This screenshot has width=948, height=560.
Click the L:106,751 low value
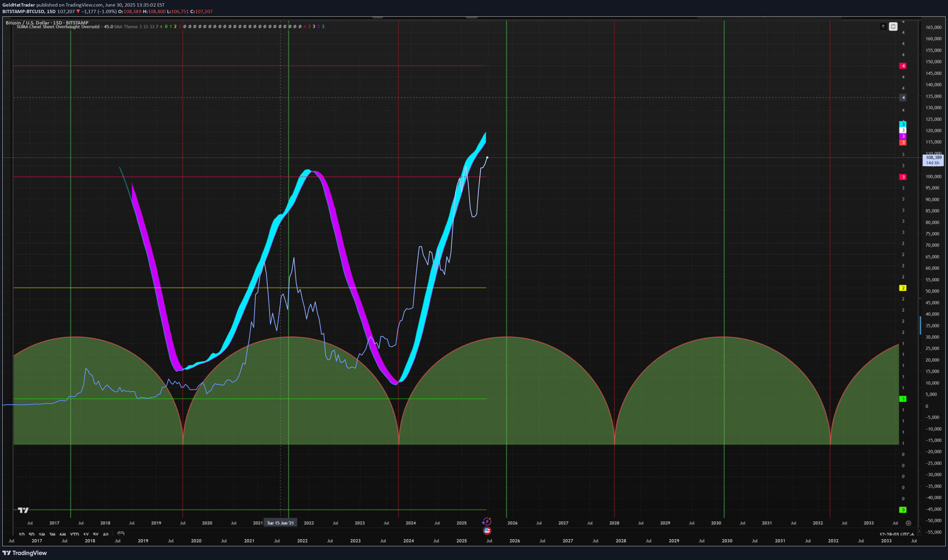178,12
